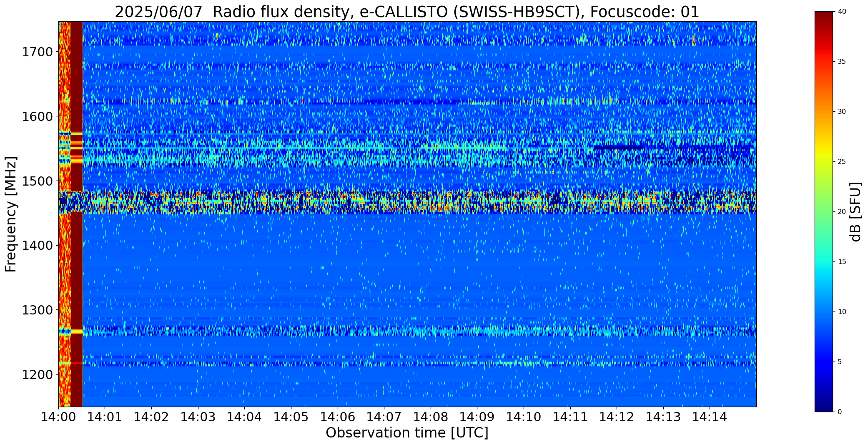Click the 14:10 time tick label
868x445 pixels.
pyautogui.click(x=524, y=417)
